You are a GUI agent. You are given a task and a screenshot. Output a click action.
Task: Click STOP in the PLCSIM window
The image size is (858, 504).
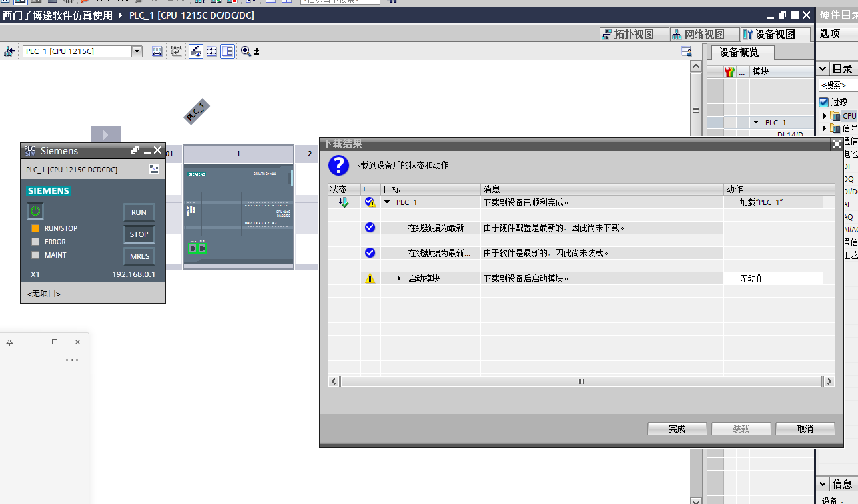(139, 234)
